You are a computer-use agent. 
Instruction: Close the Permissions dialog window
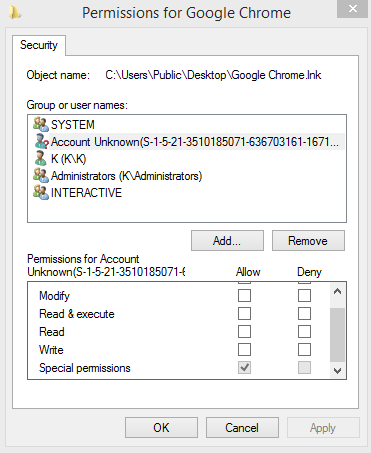(353, 9)
